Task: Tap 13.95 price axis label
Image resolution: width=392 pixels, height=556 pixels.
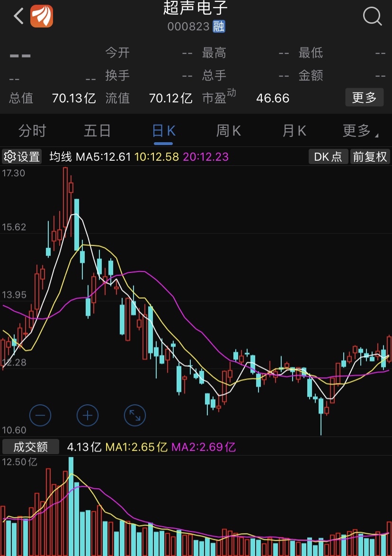Action: point(14,295)
